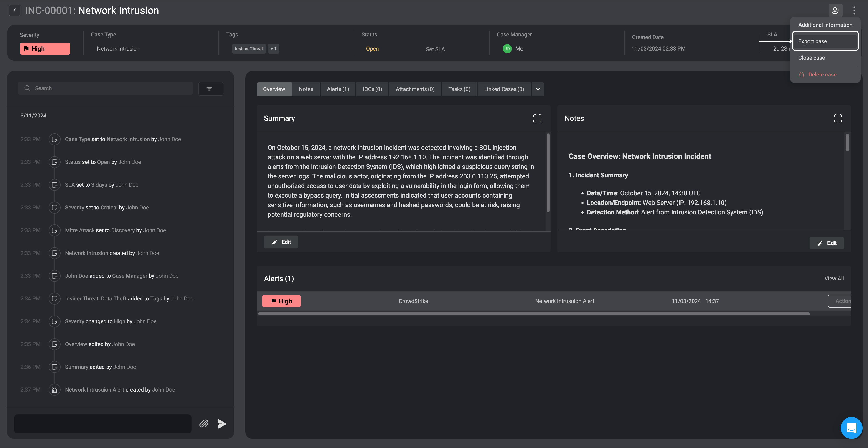Open the add user icon
Screen dimensions: 868x448
point(835,10)
